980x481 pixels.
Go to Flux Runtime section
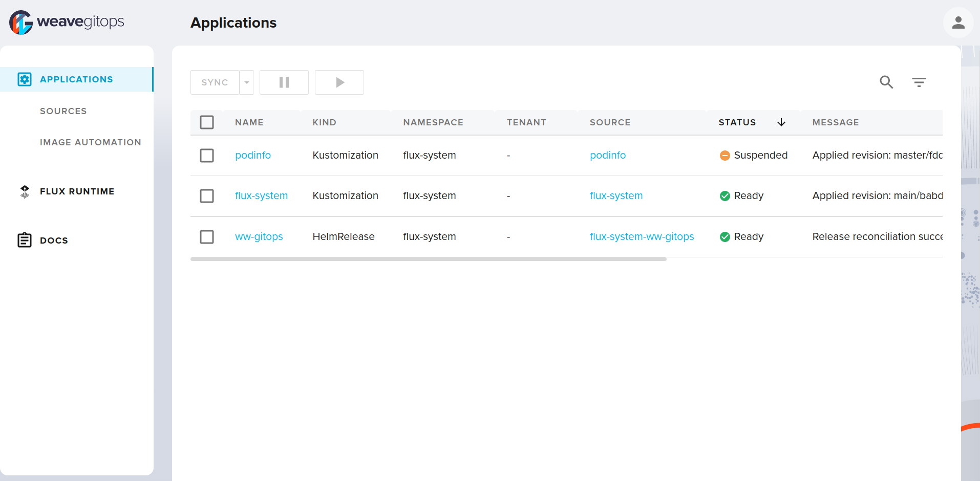coord(77,191)
